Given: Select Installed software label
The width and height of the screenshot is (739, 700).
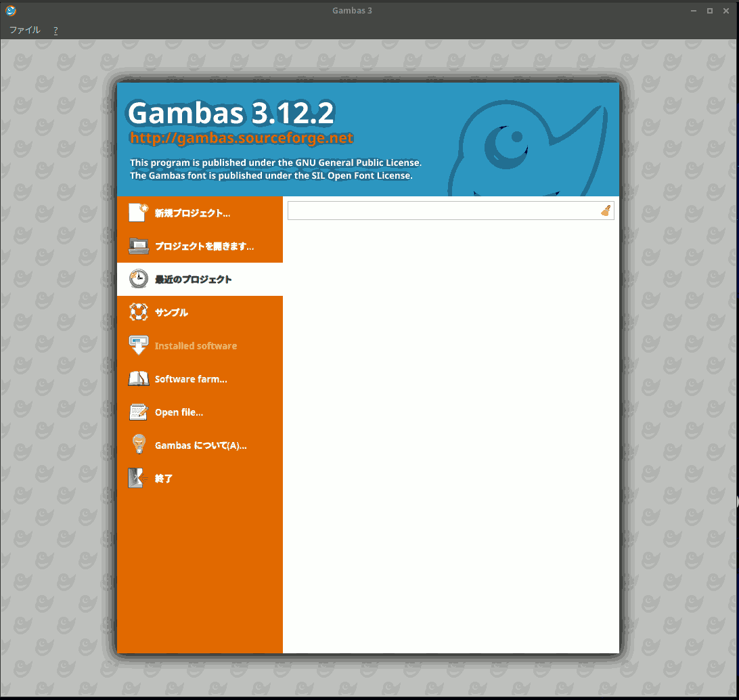Looking at the screenshot, I should click(196, 346).
